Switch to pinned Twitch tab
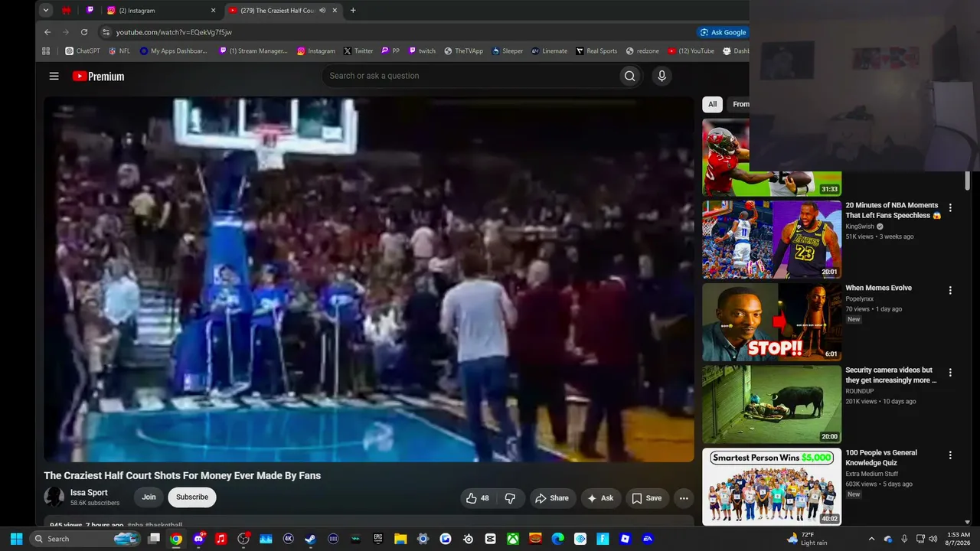The width and height of the screenshot is (980, 551). [90, 11]
